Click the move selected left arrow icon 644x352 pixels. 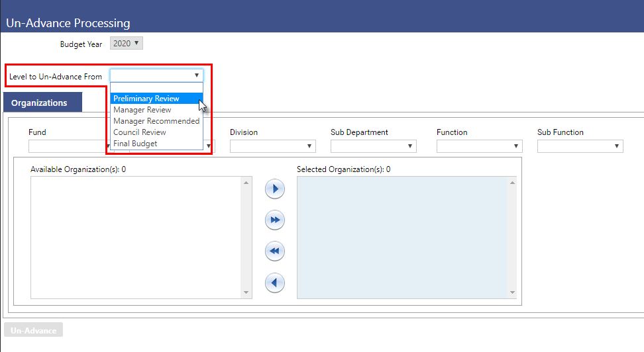274,283
